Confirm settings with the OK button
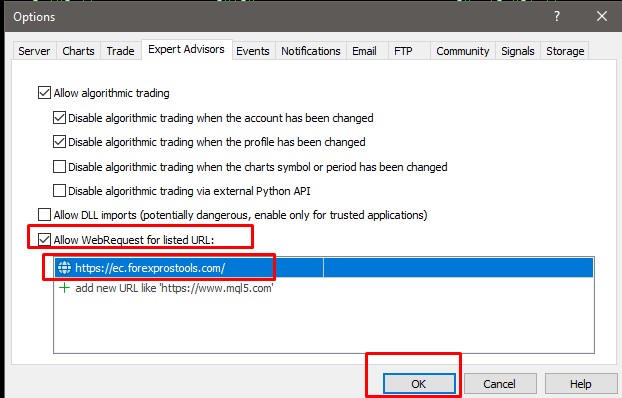The image size is (622, 398). [x=419, y=384]
